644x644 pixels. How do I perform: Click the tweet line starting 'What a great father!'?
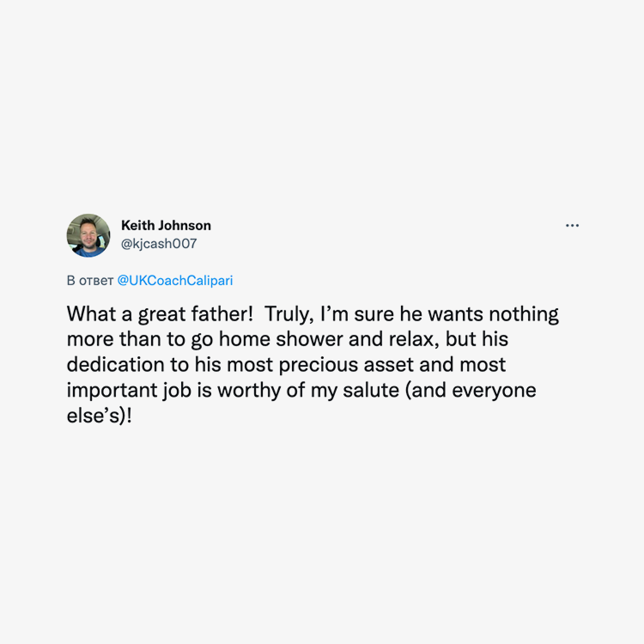(x=313, y=315)
